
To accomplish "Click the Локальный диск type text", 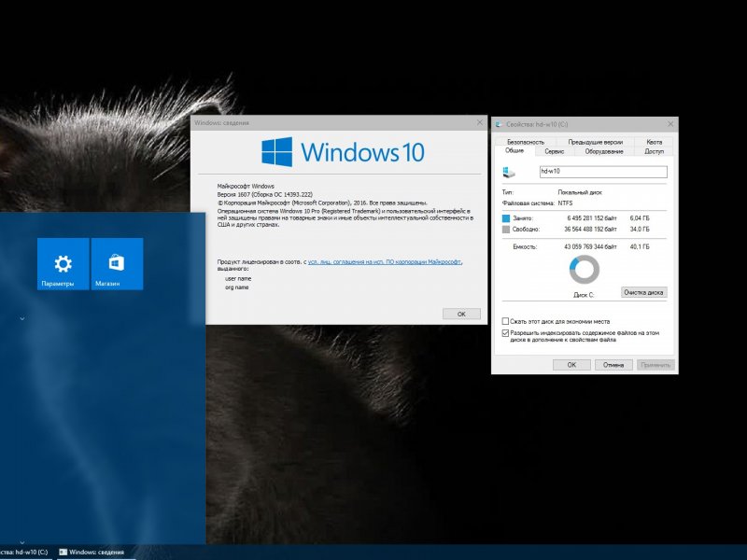I will [580, 192].
